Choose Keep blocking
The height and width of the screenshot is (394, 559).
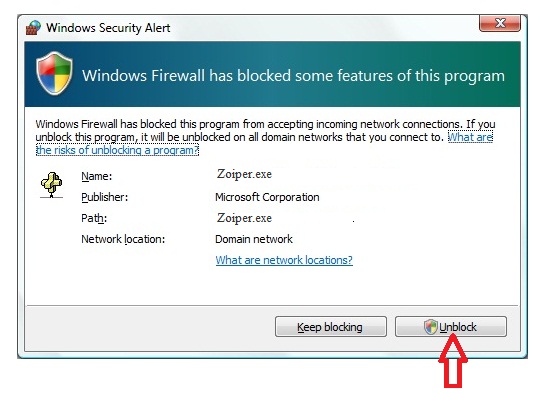click(x=330, y=327)
